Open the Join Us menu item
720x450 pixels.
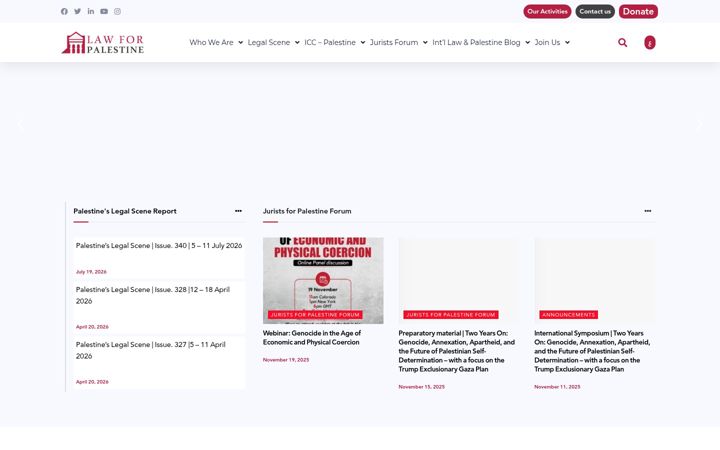pyautogui.click(x=547, y=42)
